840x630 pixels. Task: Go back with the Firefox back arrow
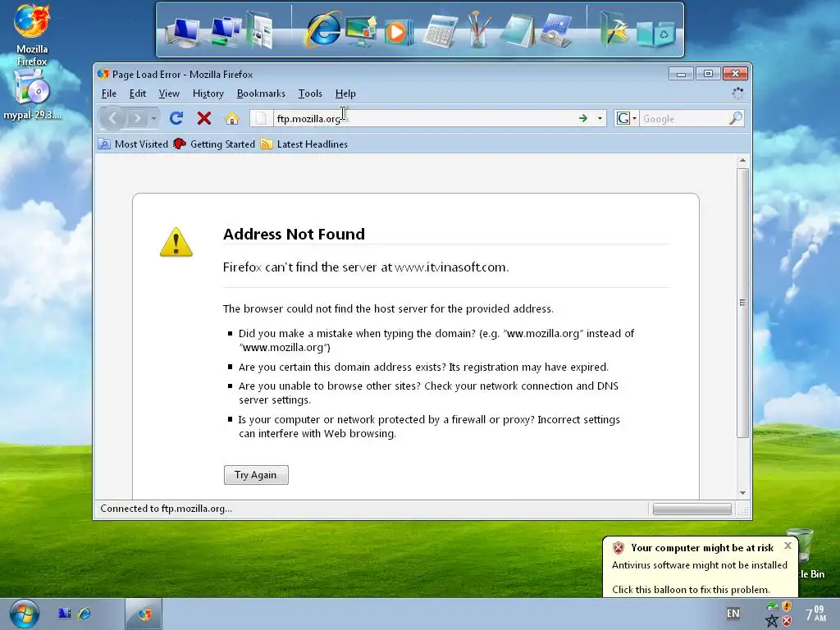point(113,118)
